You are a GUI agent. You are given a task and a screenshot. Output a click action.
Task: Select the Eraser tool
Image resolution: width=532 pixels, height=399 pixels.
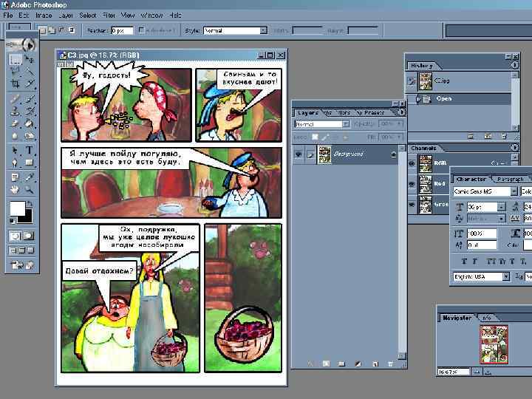(x=15, y=123)
